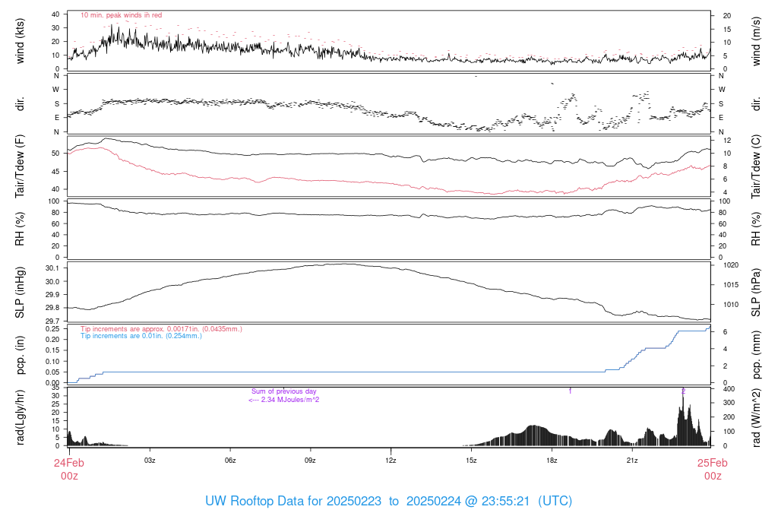Click the 'Sum of previous day' annotation
This screenshot has width=778, height=532.
coord(283,391)
